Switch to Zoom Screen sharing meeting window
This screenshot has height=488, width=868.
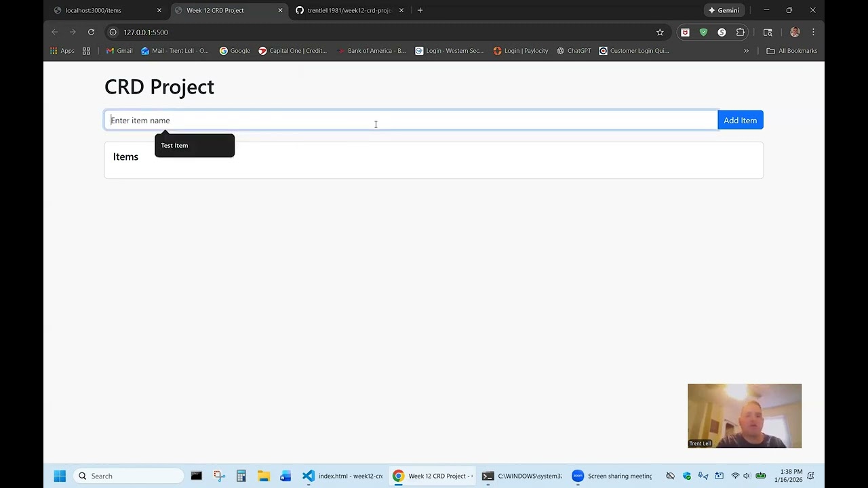click(612, 476)
